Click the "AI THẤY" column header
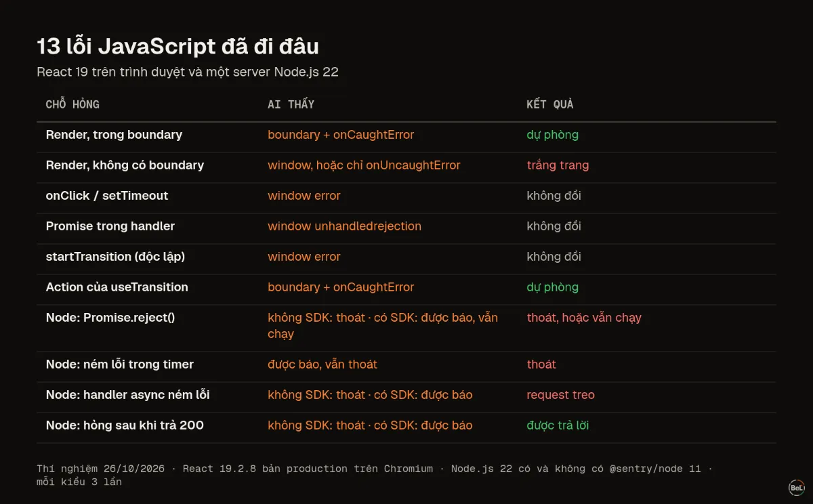This screenshot has height=504, width=813. pos(291,104)
